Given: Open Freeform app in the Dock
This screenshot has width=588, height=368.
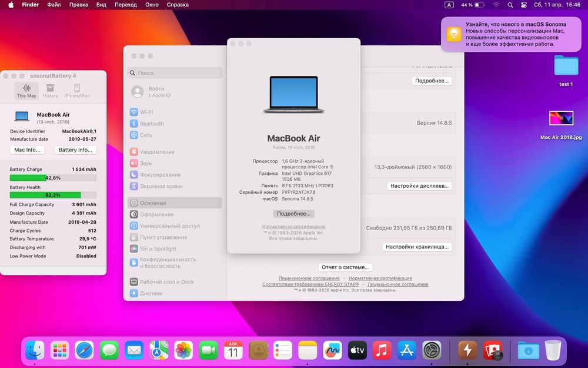Looking at the screenshot, I should coord(332,351).
